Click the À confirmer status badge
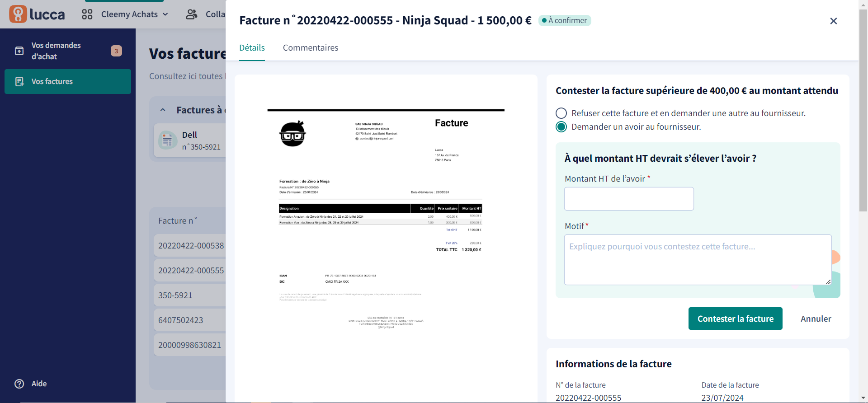 click(565, 20)
